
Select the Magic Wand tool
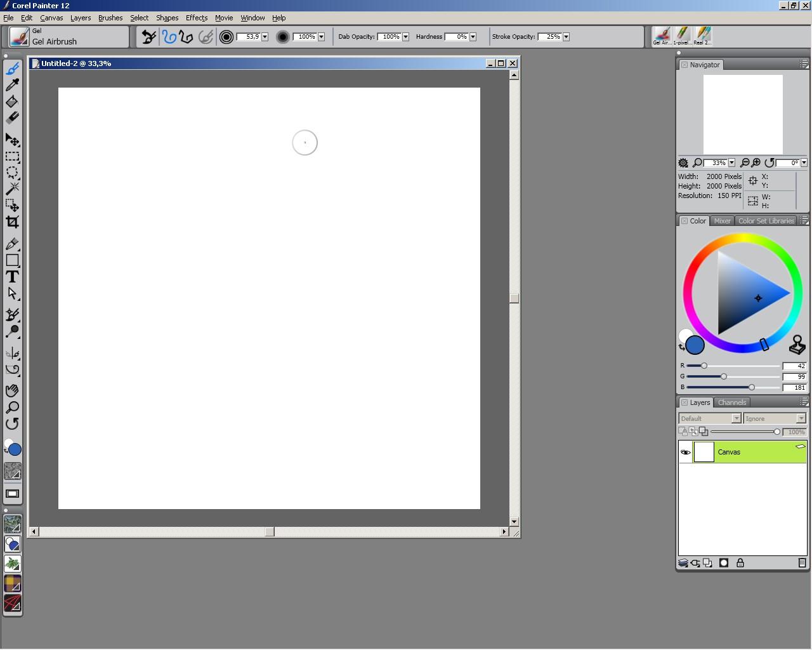(12, 189)
